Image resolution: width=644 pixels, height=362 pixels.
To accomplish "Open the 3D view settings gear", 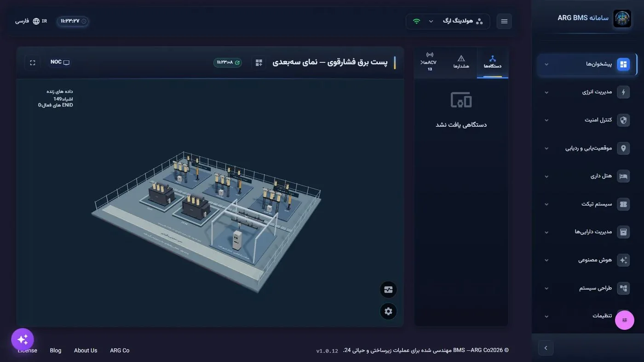I will (x=388, y=311).
